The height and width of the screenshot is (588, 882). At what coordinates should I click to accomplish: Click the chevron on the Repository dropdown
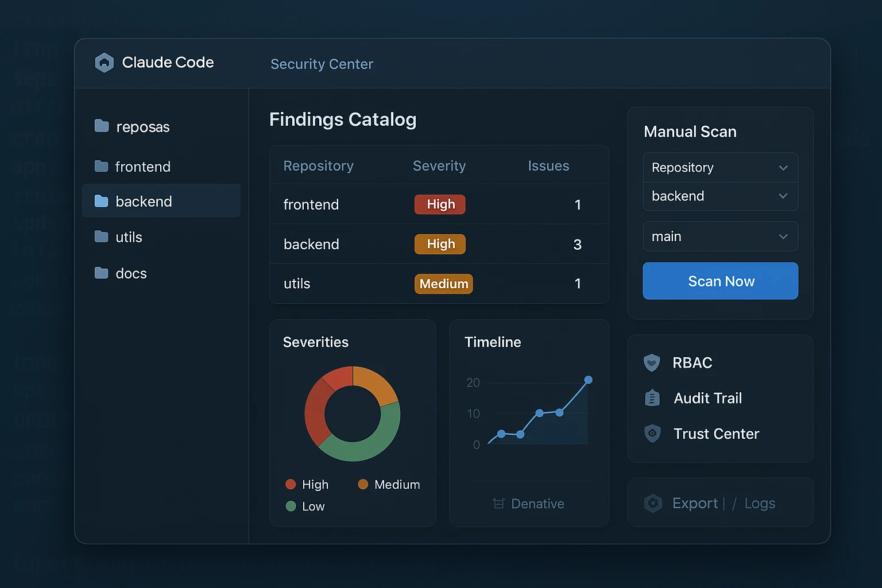tap(783, 168)
